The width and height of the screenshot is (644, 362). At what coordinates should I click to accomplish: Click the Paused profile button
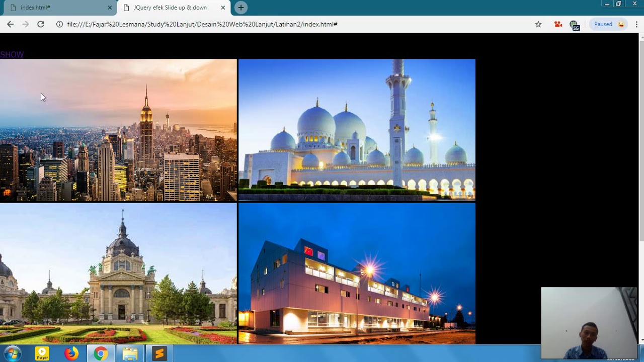[x=608, y=24]
